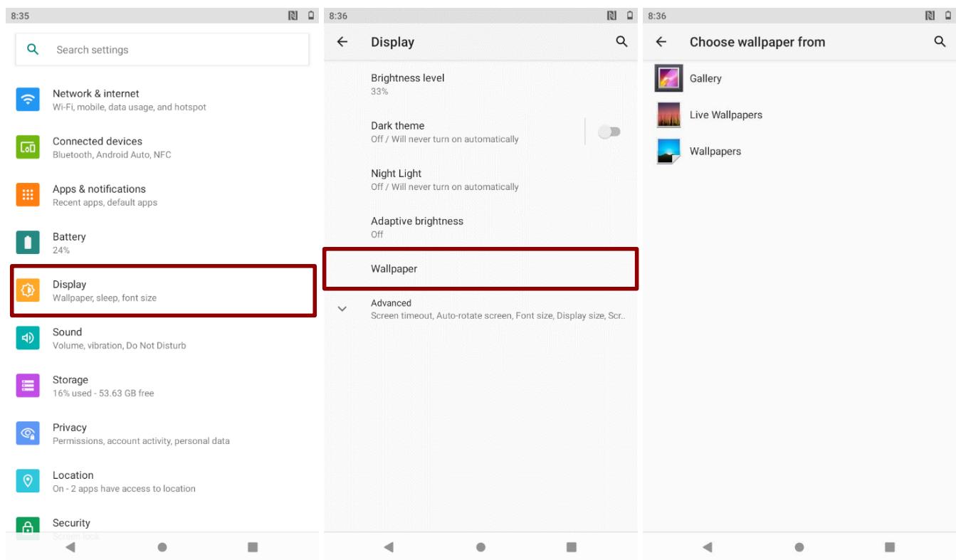Click the Wallpapers picture icon
The height and width of the screenshot is (560, 956).
(x=668, y=151)
